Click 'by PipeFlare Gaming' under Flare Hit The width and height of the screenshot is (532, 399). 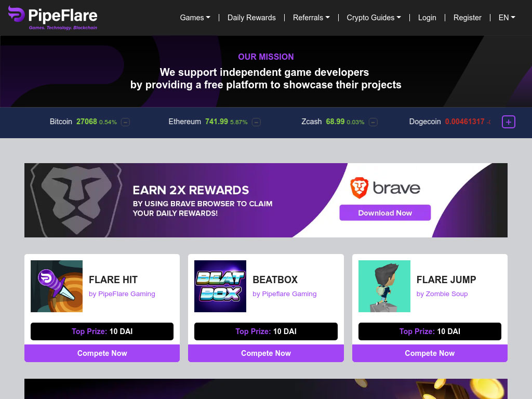[x=122, y=294]
